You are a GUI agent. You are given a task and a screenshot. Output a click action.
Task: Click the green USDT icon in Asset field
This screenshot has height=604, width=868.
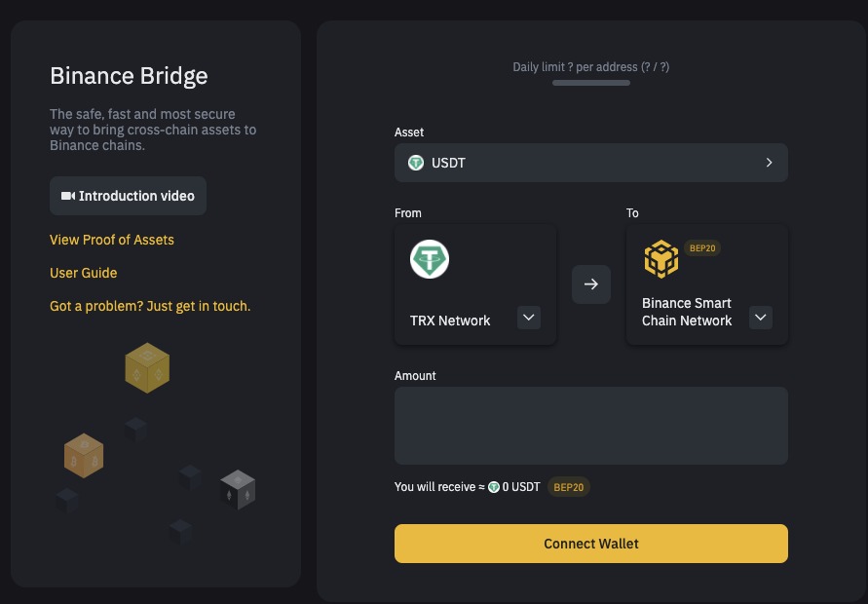pyautogui.click(x=416, y=163)
